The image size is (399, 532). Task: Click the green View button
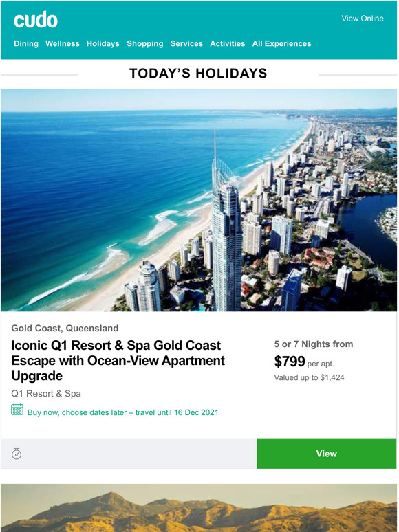326,454
